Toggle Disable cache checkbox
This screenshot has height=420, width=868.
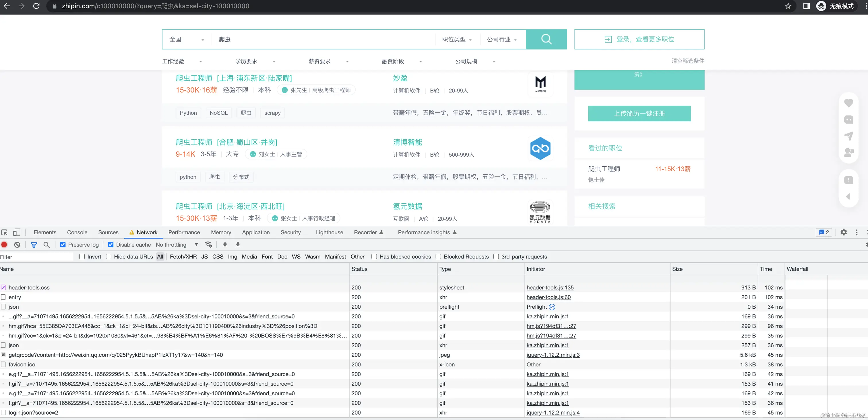click(111, 245)
